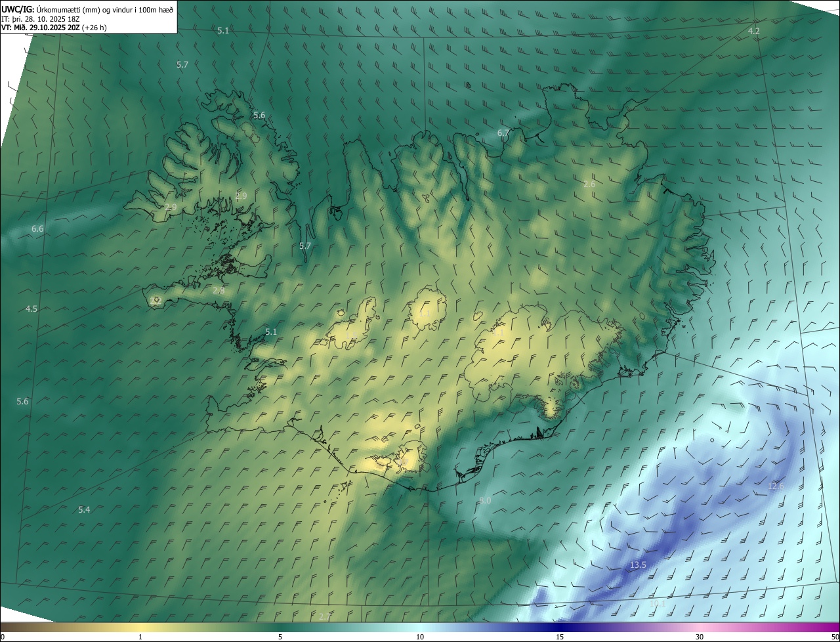This screenshot has width=840, height=642.
Task: Click the '12.6' value label
Action: 776,486
